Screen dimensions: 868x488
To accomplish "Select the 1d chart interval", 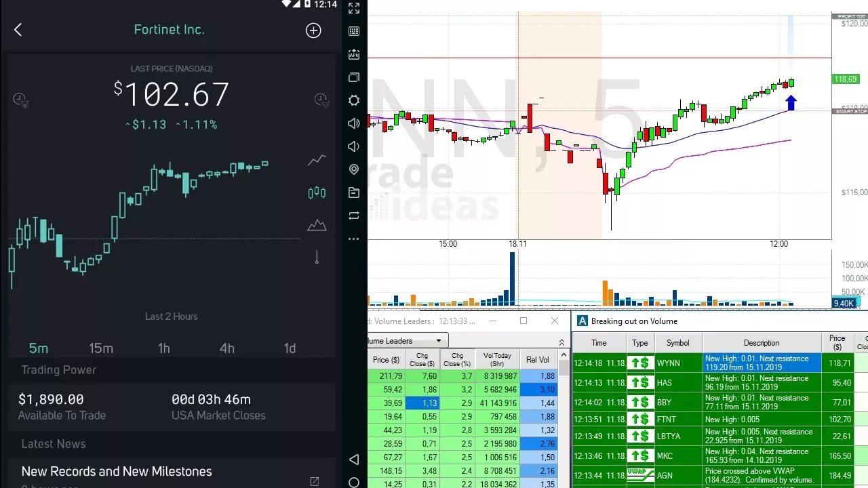I will pos(290,348).
